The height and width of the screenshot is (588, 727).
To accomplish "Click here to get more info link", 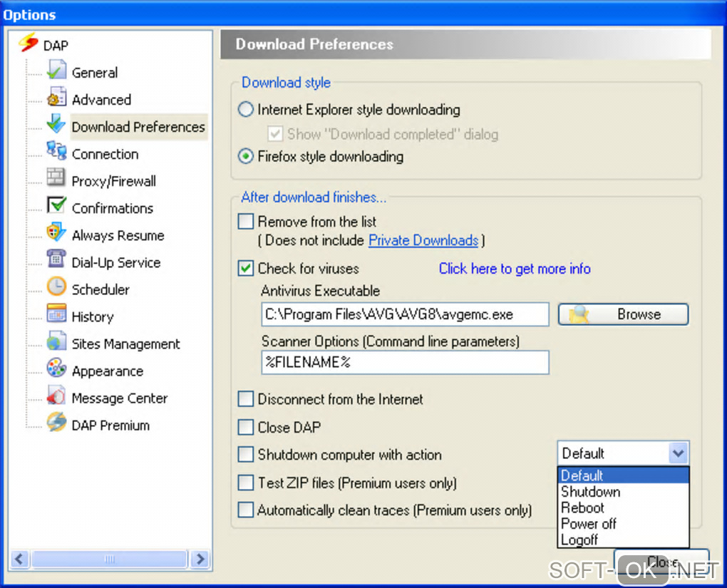I will [515, 269].
